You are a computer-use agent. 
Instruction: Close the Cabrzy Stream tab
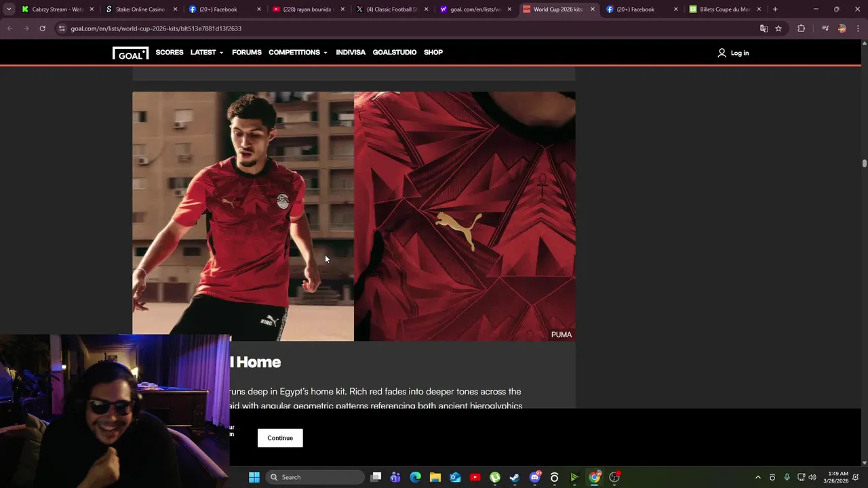pyautogui.click(x=92, y=9)
